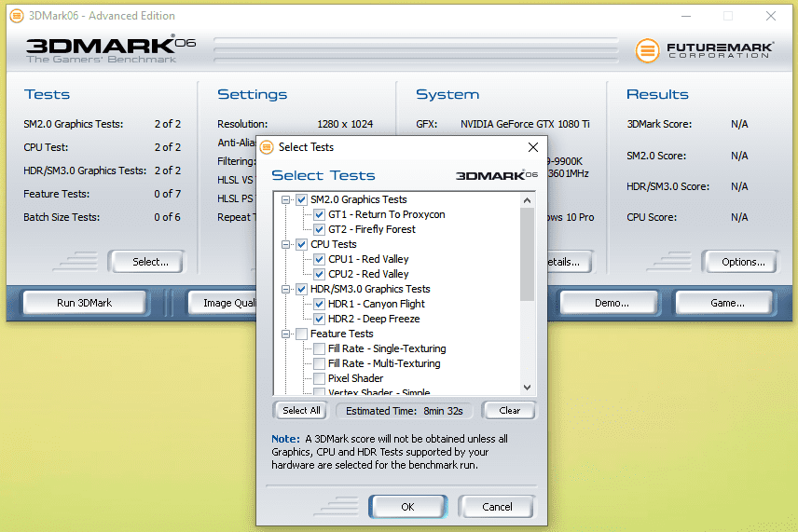798x532 pixels.
Task: Click Cancel in Select Tests dialog
Action: click(x=497, y=507)
